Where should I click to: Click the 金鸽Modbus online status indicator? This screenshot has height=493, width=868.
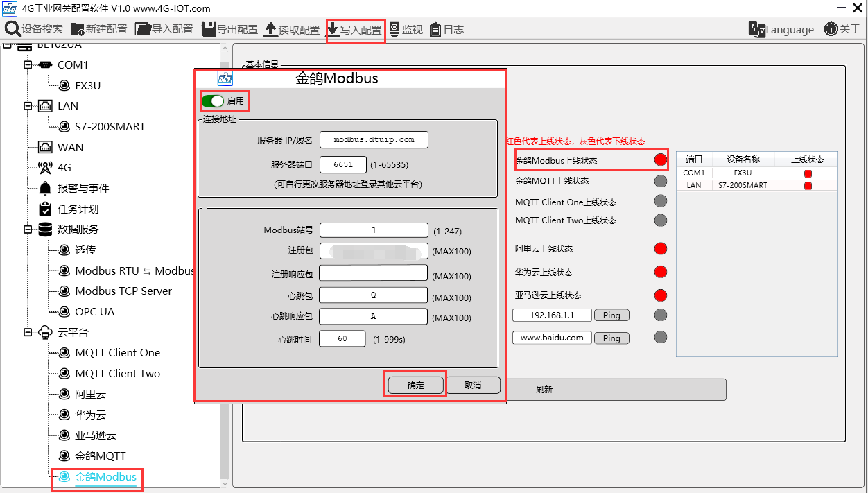click(x=661, y=160)
